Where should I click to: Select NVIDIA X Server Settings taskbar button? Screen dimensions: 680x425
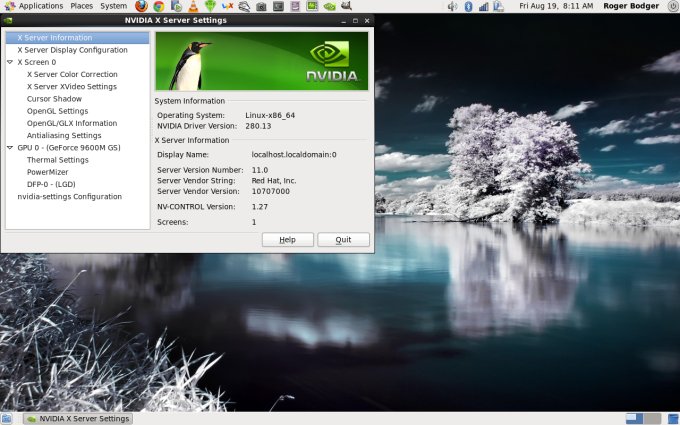coord(78,418)
